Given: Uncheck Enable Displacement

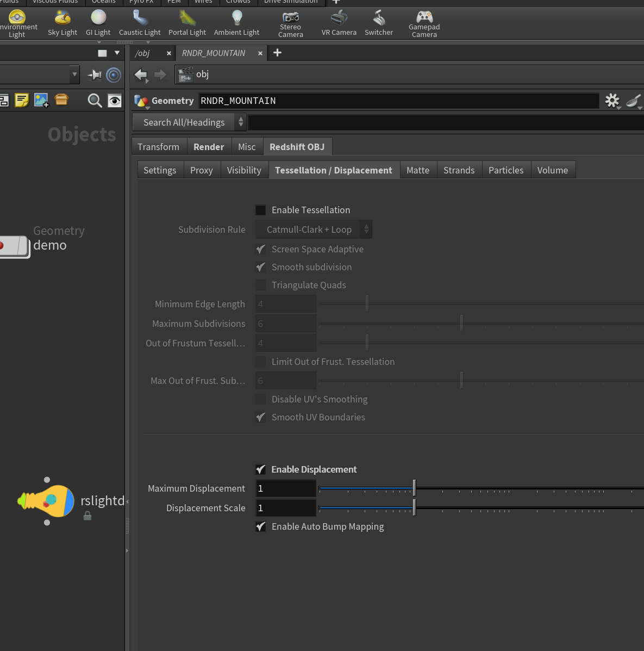Looking at the screenshot, I should click(260, 469).
